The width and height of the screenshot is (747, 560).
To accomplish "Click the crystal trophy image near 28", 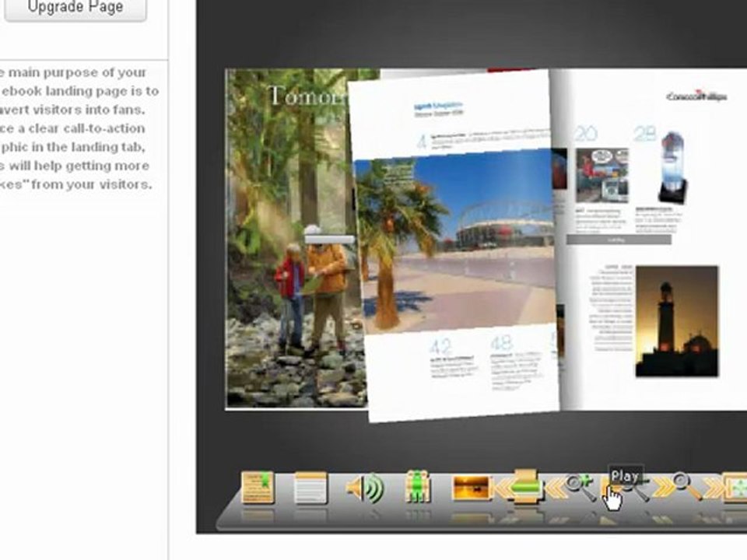I will pyautogui.click(x=672, y=168).
